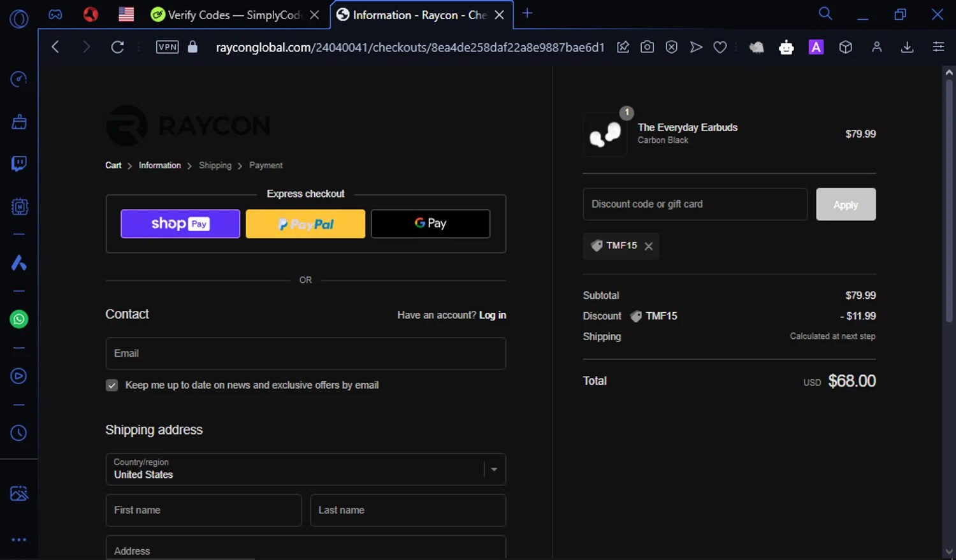Focus the First name field
Viewport: 956px width, 560px height.
click(203, 510)
